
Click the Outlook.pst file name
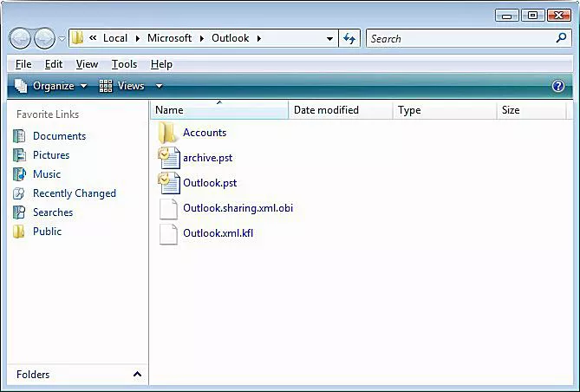click(x=210, y=183)
